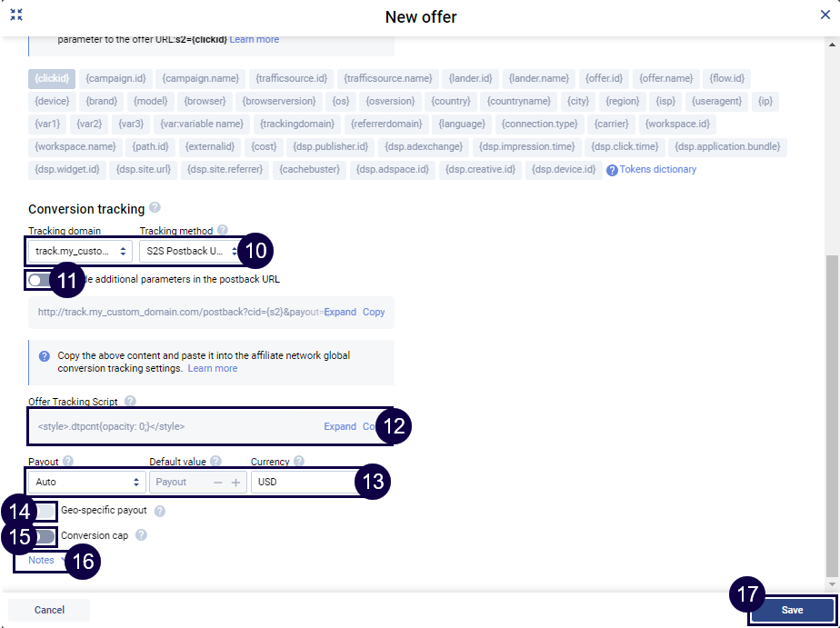
Task: Insert the {campaign.id} token
Action: 116,78
